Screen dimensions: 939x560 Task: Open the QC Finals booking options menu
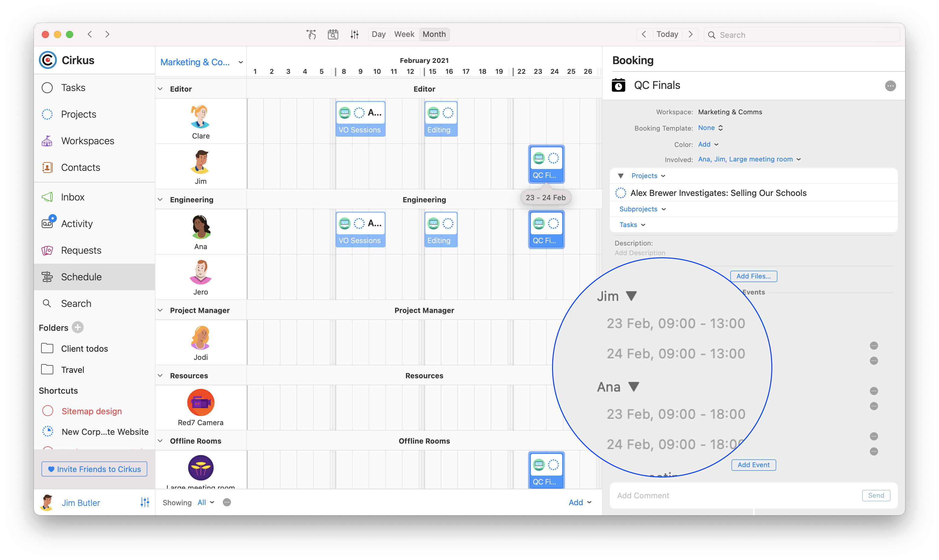890,86
